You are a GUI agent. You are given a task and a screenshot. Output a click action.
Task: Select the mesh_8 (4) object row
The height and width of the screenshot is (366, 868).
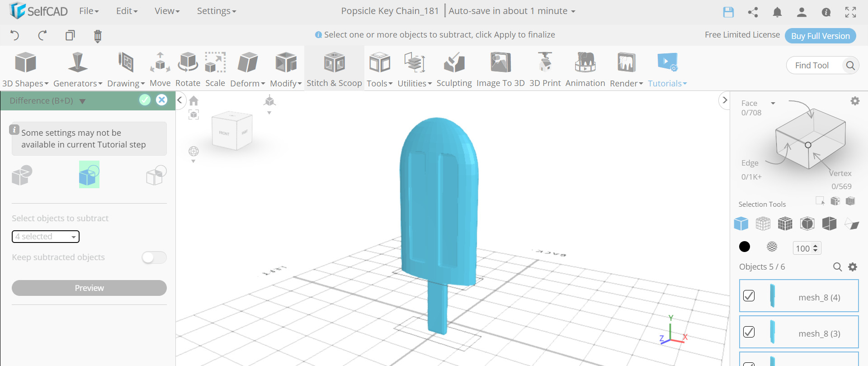click(799, 296)
